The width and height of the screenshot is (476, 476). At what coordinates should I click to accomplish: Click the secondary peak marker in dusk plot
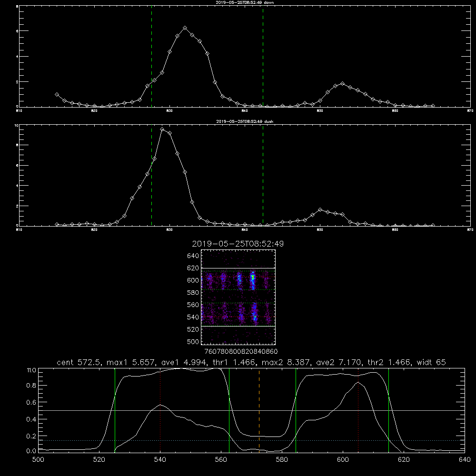click(320, 210)
